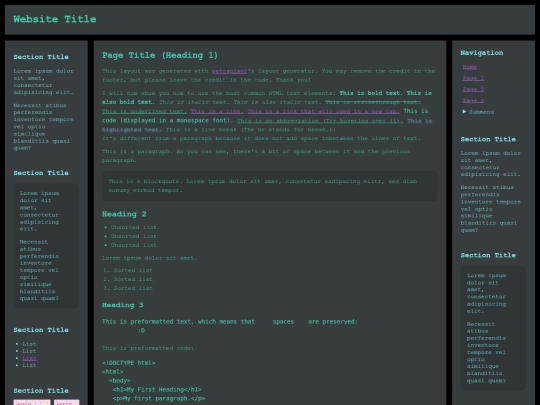This screenshot has height=405, width=540.
Task: Expand the Submenu disclosure triangle
Action: click(x=464, y=112)
